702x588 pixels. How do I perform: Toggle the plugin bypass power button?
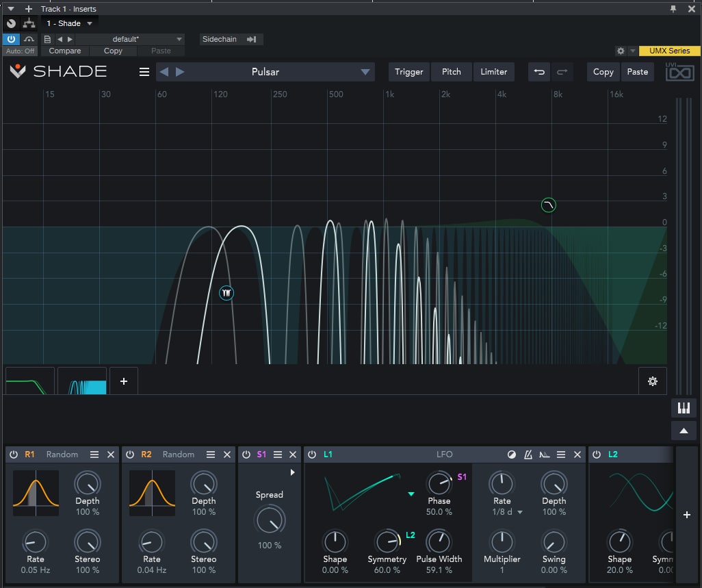(x=12, y=39)
